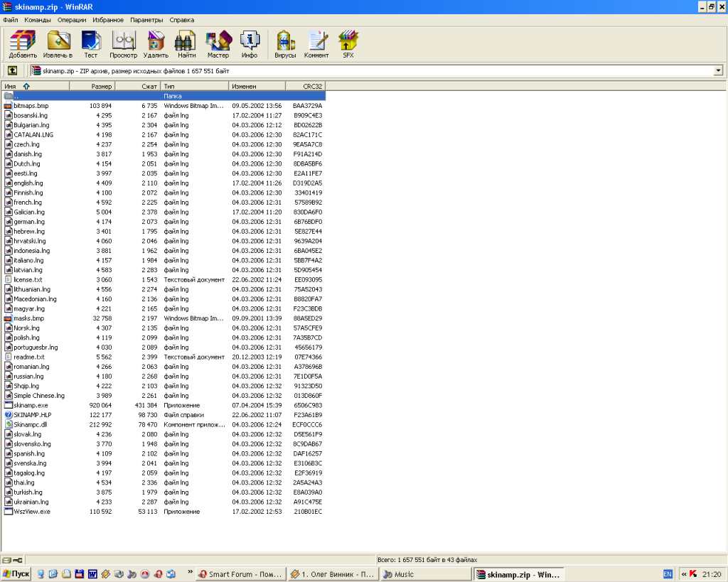
Task: Click the masks.bmp file icon
Action: (8, 318)
